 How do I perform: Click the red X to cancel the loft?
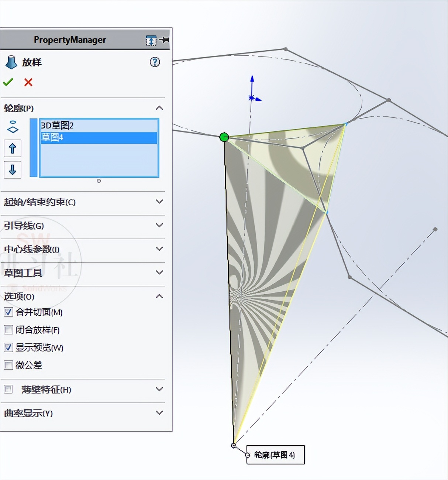pyautogui.click(x=28, y=82)
